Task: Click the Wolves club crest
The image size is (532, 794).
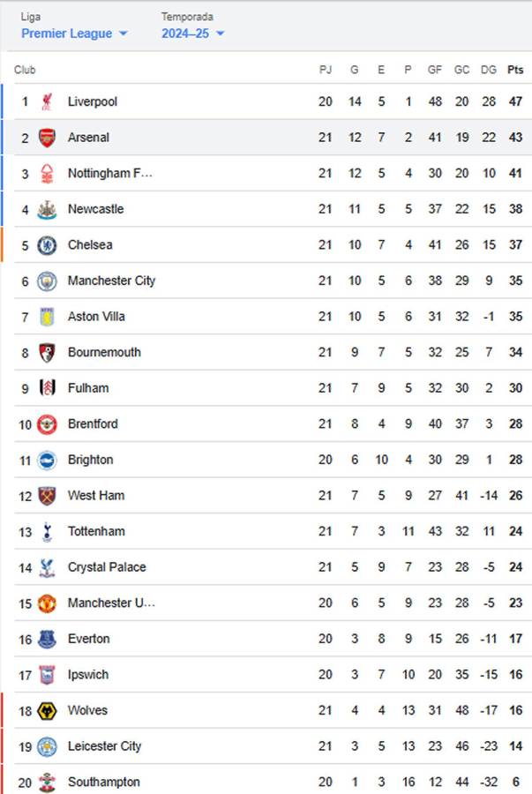Action: pos(46,710)
